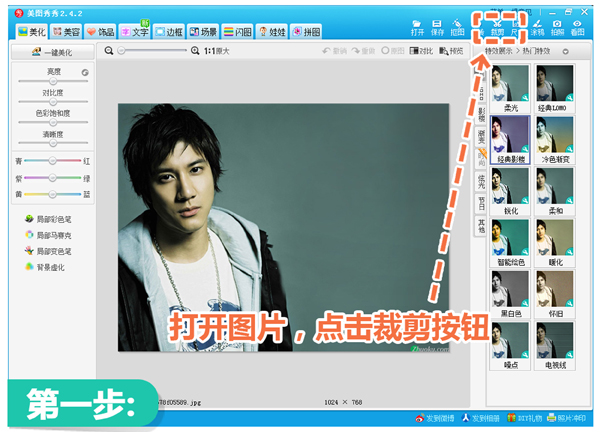Click the 打开 (open) toolbar icon
Screen dimensions: 600x432
pos(417,25)
